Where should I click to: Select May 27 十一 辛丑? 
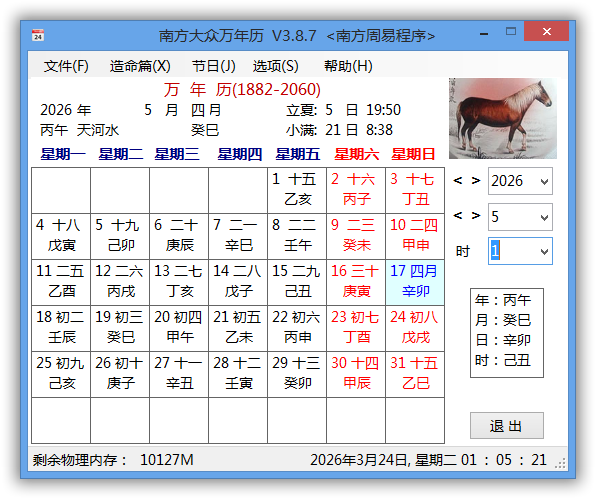tap(179, 374)
